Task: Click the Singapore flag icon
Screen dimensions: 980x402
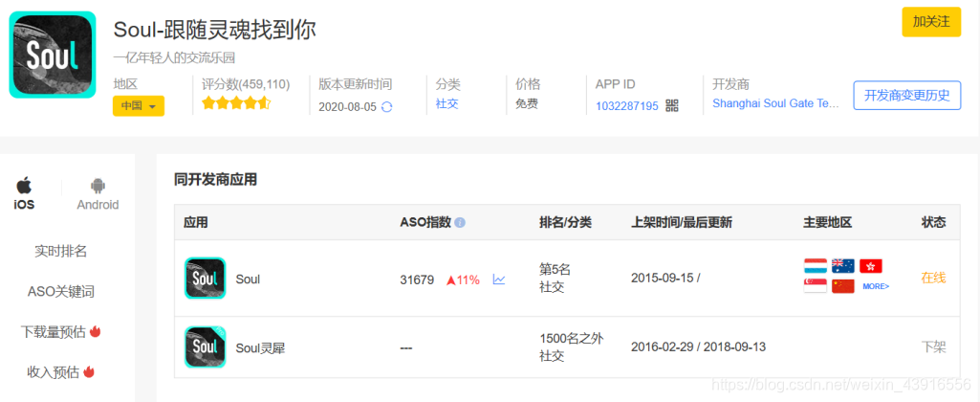Action: (815, 286)
